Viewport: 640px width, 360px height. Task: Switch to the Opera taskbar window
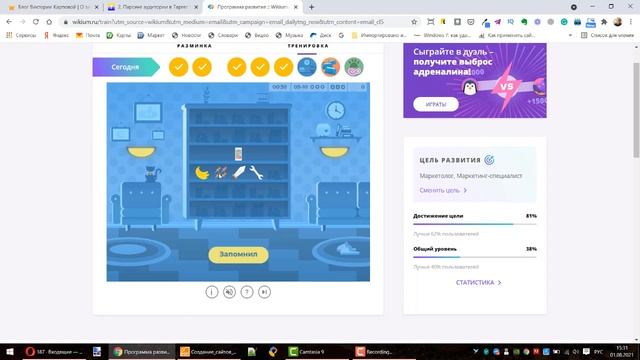click(54, 351)
